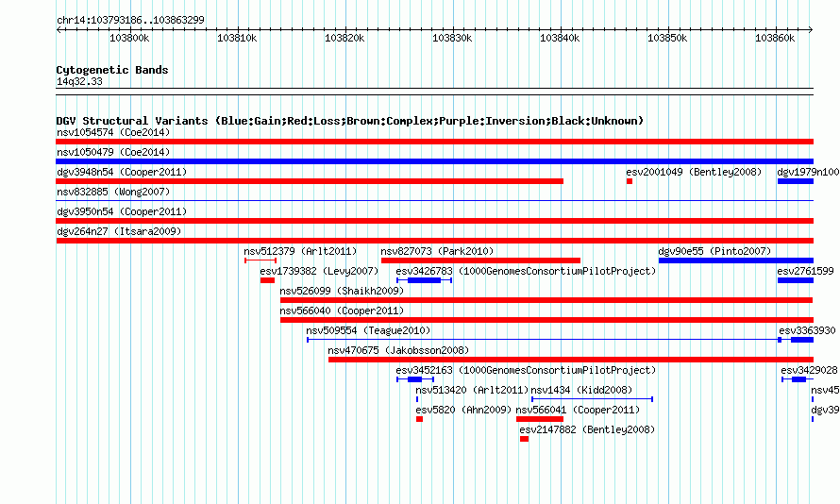Select the nsv512379 thin red interval glyph

(x=260, y=260)
